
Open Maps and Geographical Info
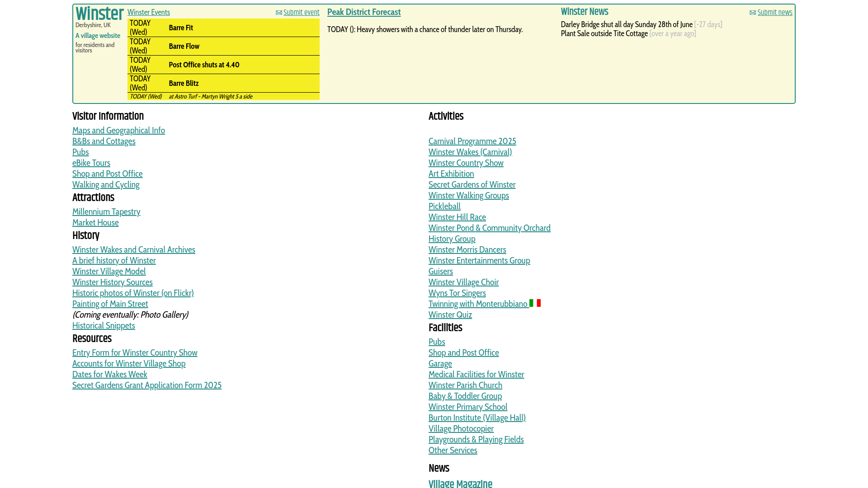(x=118, y=130)
